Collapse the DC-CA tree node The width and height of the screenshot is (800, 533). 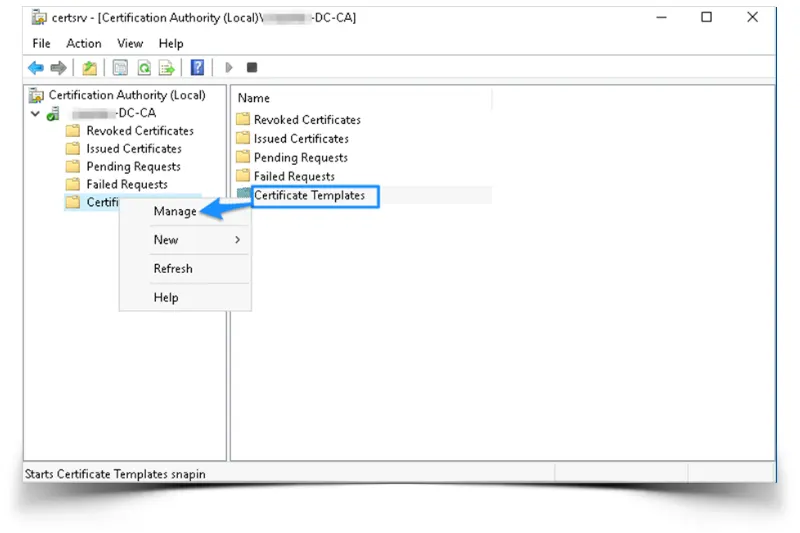[35, 113]
